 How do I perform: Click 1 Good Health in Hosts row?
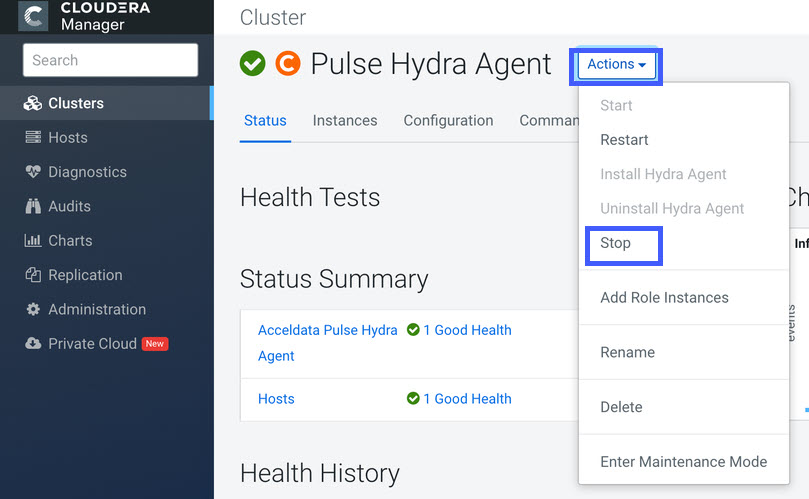467,399
